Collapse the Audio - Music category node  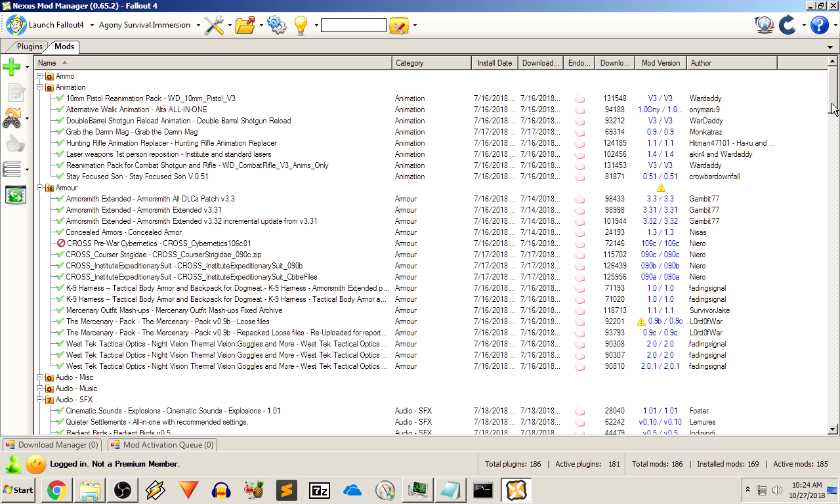(40, 388)
